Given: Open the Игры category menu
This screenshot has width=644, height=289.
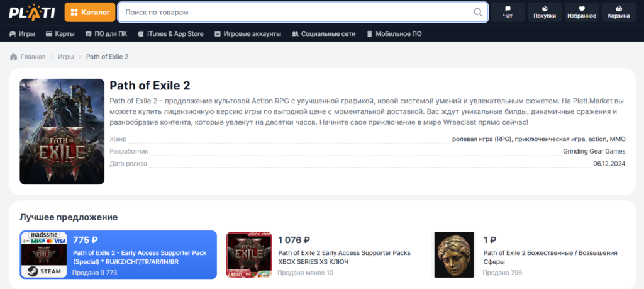Looking at the screenshot, I should (22, 34).
